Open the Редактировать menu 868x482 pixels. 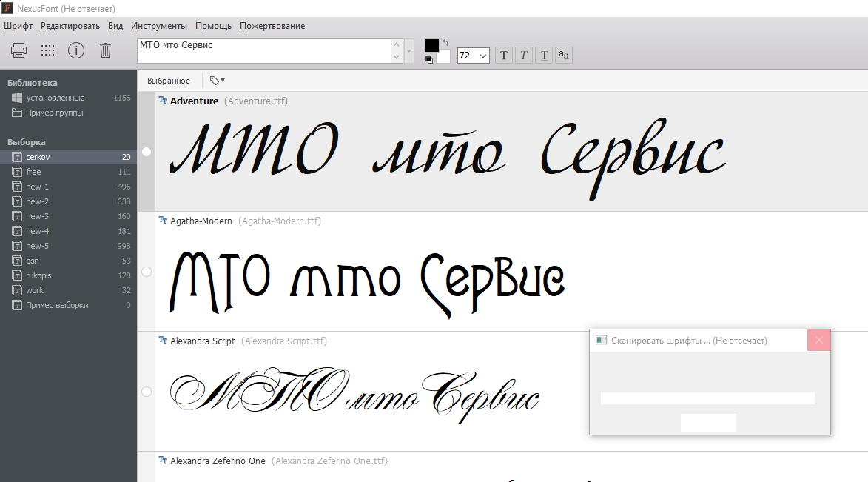pos(70,26)
